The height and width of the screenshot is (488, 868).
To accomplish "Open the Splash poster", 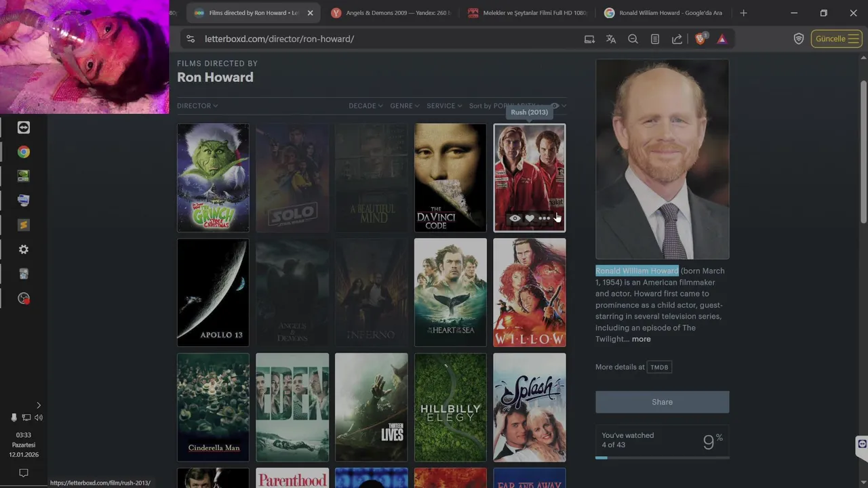I will [x=530, y=407].
